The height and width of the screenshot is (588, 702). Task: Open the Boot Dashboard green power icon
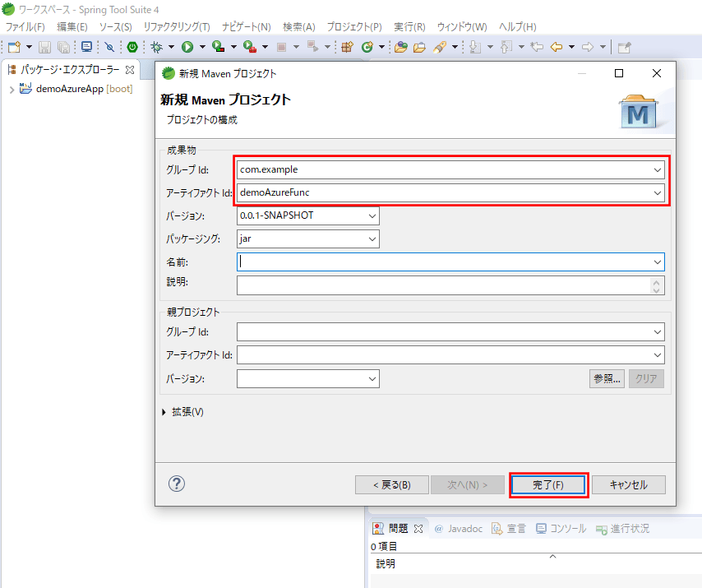132,47
